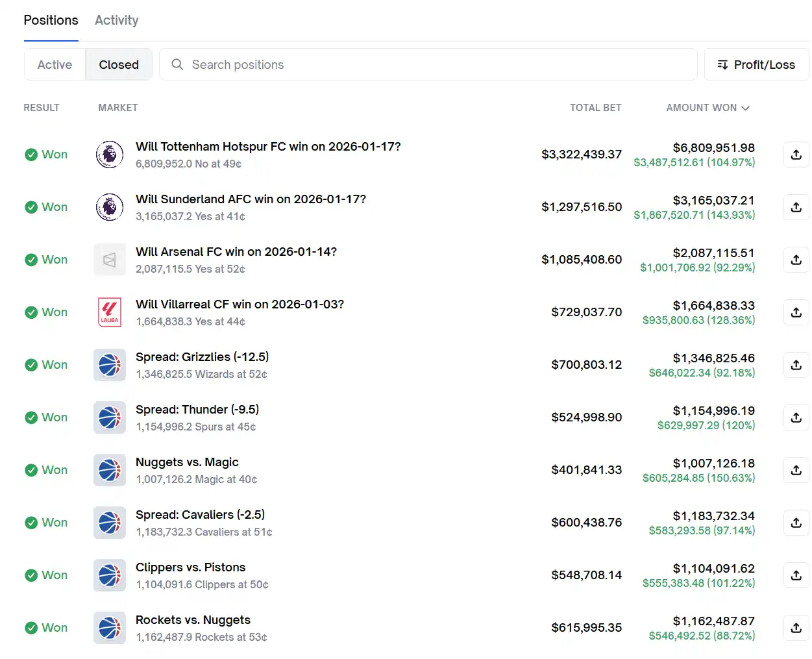Select the Closed positions filter
The height and width of the screenshot is (659, 812).
coord(119,64)
